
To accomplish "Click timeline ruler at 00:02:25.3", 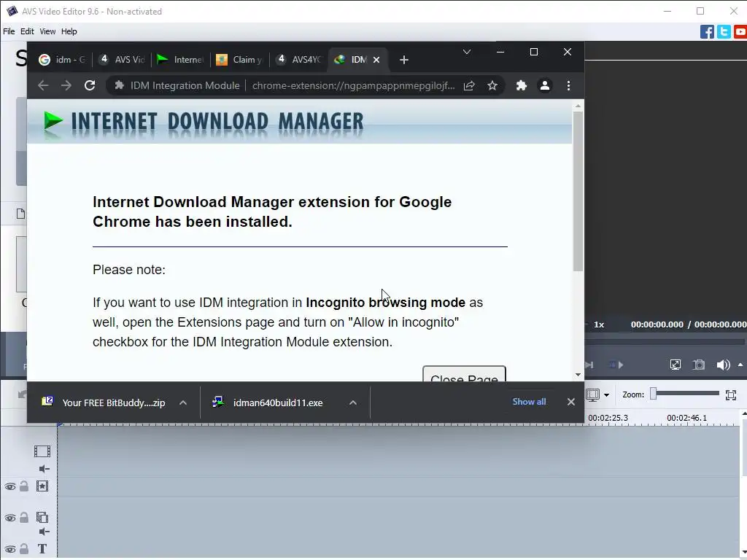I will tap(608, 418).
